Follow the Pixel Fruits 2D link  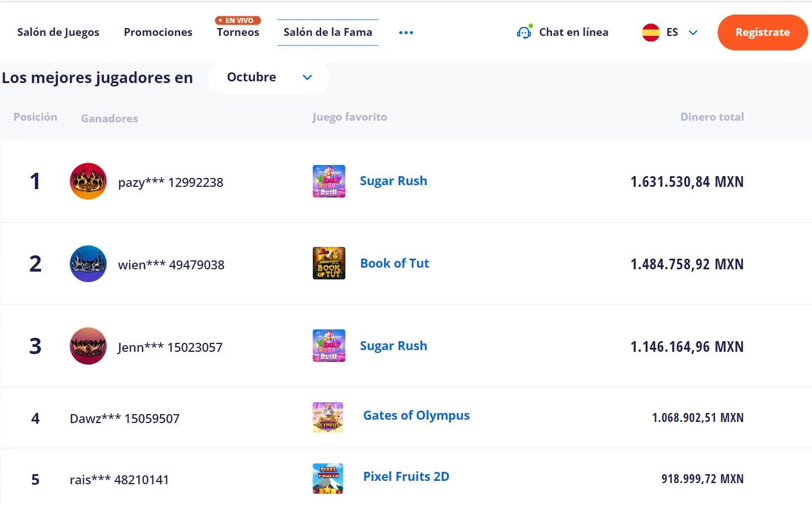point(406,477)
